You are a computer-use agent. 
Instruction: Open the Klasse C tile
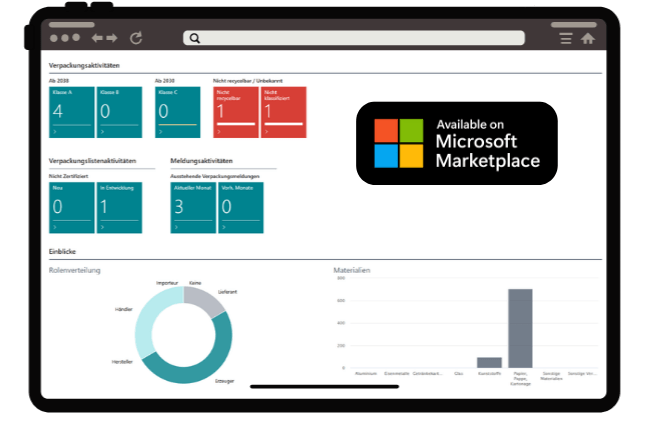point(178,112)
